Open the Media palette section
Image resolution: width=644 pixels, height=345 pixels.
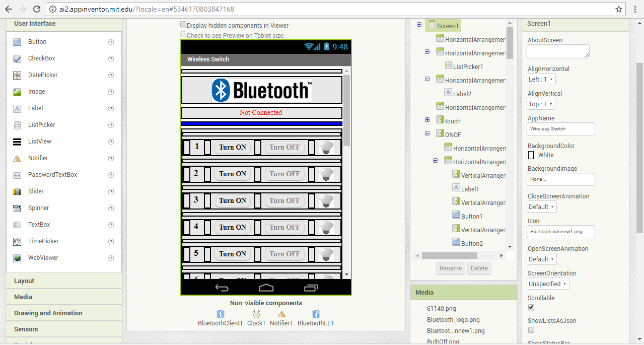tap(64, 297)
